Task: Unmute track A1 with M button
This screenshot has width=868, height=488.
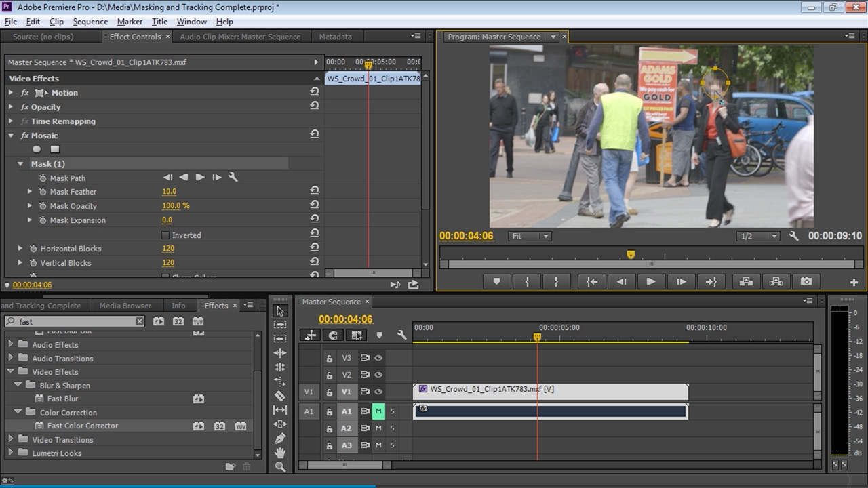Action: (378, 411)
